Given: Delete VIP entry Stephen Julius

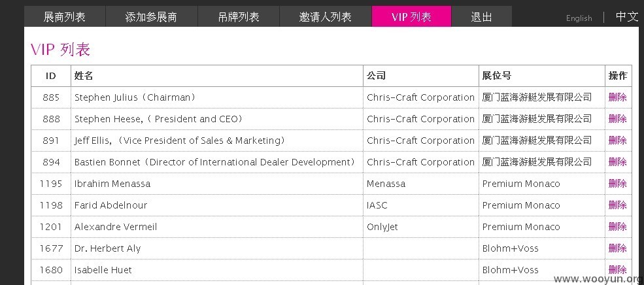Looking at the screenshot, I should tap(617, 97).
